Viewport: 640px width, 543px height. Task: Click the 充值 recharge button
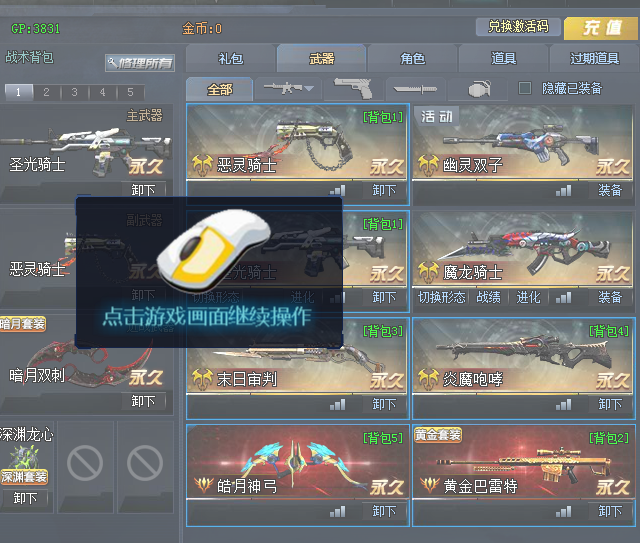pos(602,28)
